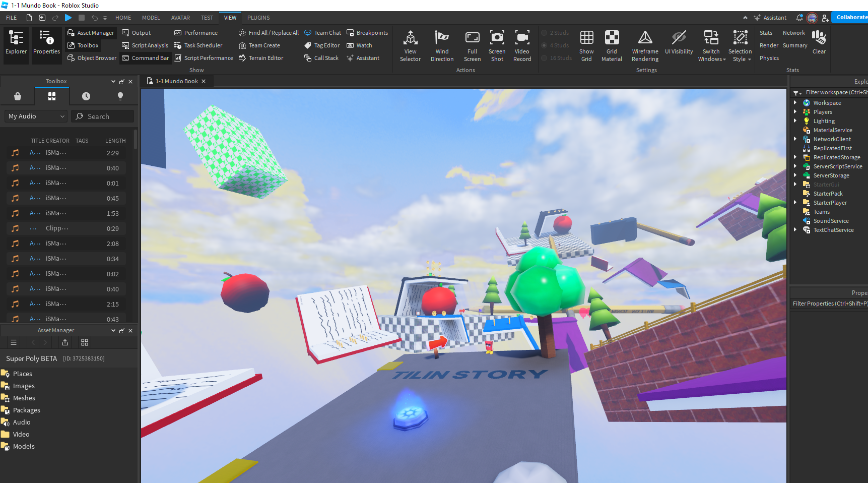Open the View Selector tool
This screenshot has width=868, height=483.
pos(410,45)
